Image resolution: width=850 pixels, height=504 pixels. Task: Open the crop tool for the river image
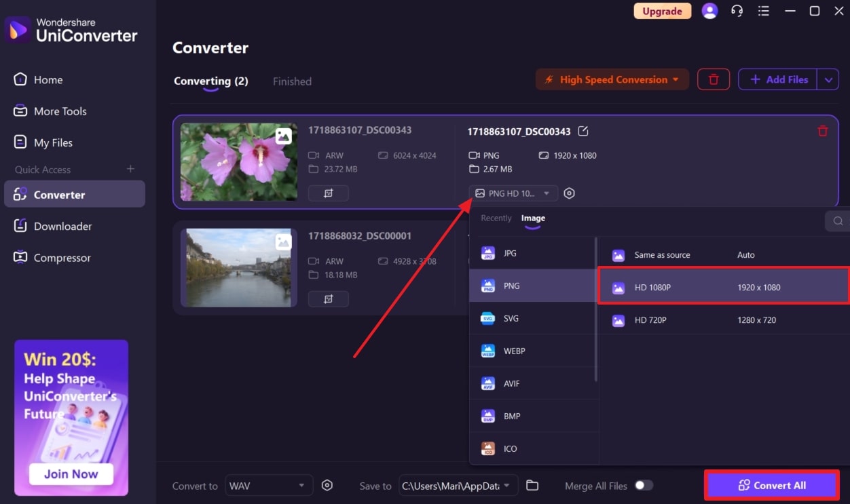(329, 299)
